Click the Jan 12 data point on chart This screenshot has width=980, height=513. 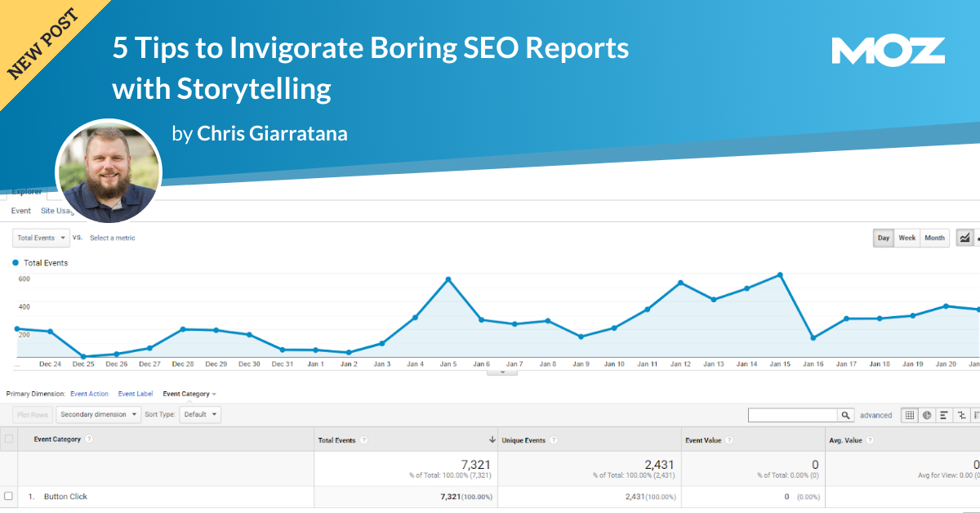(x=680, y=283)
